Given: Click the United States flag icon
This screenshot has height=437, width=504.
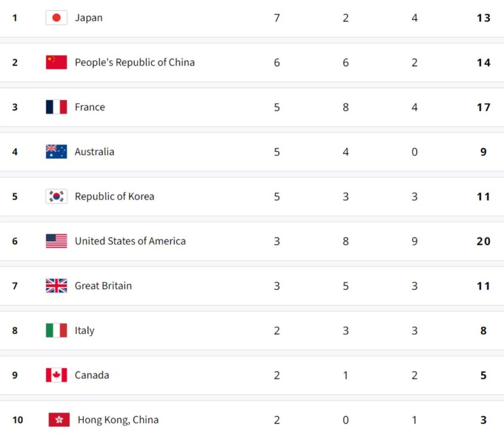Looking at the screenshot, I should [56, 241].
